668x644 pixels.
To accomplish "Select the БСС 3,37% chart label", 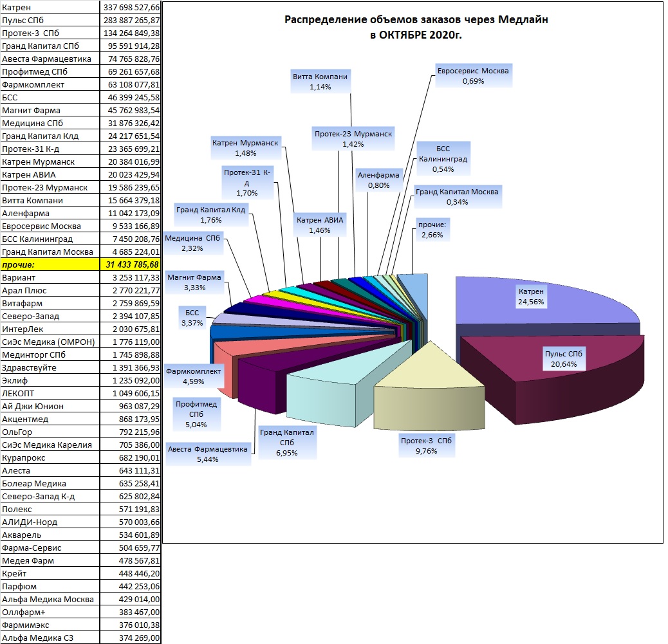I will [x=192, y=318].
